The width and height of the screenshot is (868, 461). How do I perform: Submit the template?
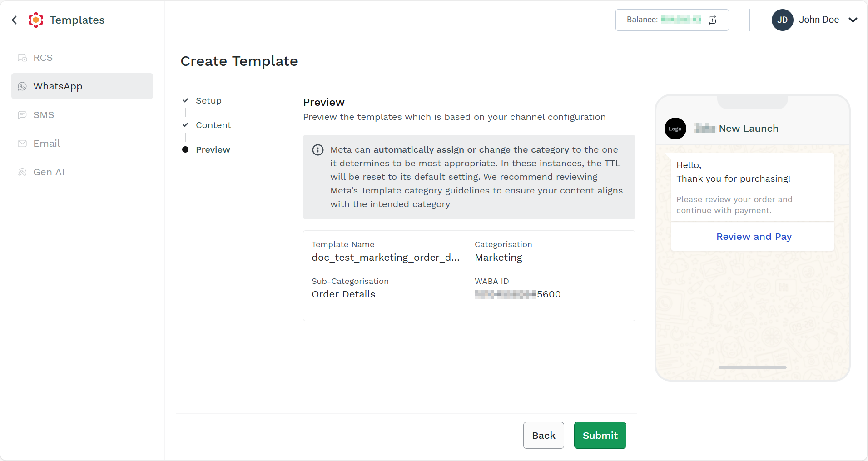[x=600, y=435]
